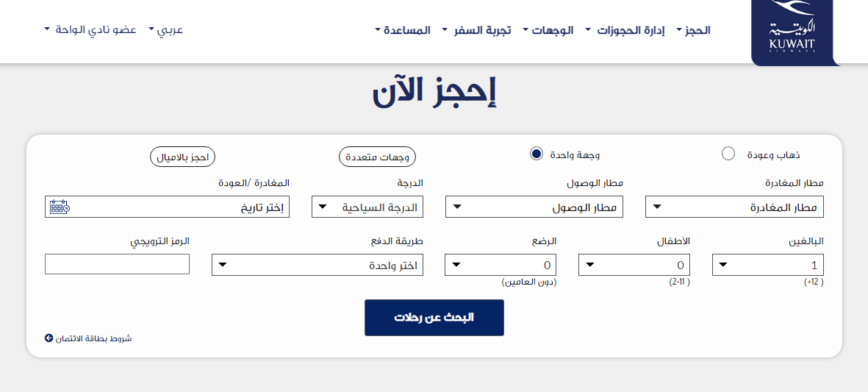Open the الأطفال children count dropdown

(x=634, y=265)
